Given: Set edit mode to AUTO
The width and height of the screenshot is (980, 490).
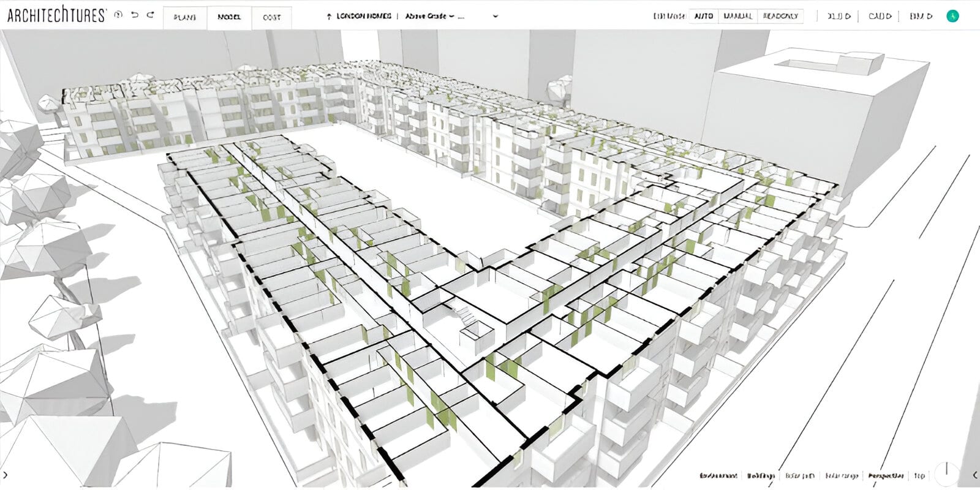Looking at the screenshot, I should pyautogui.click(x=704, y=16).
